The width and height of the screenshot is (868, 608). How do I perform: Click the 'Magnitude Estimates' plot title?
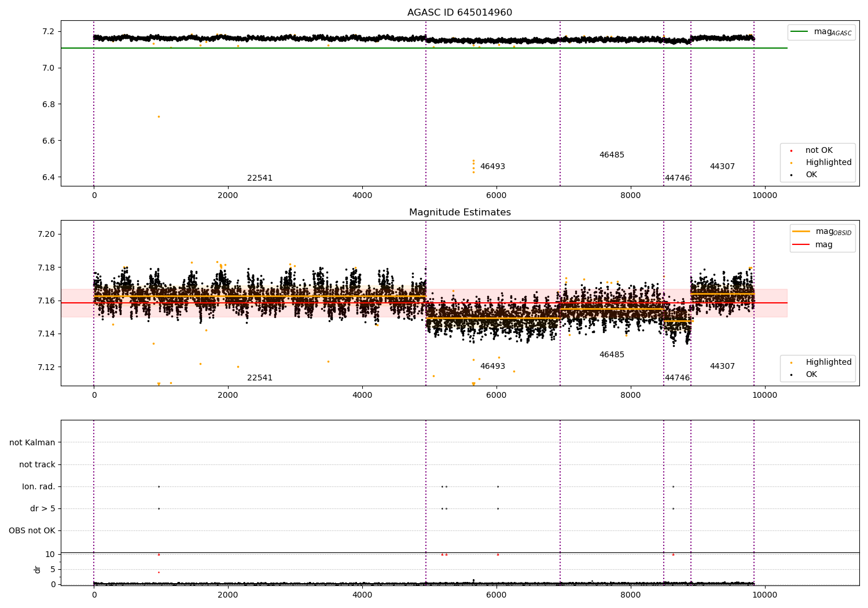[x=459, y=213]
